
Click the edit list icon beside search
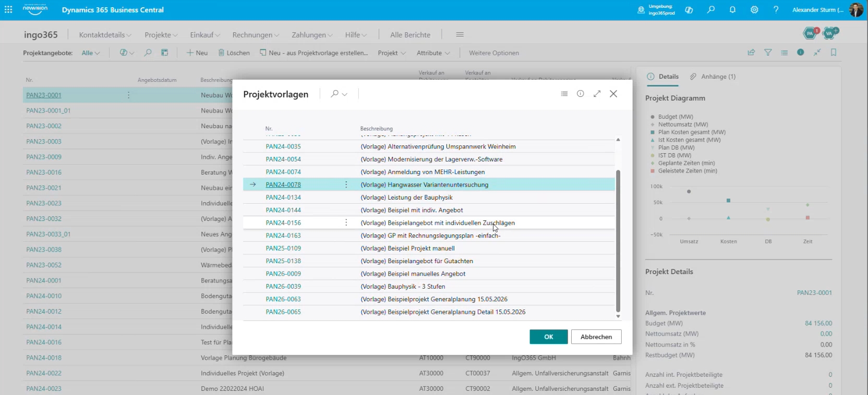click(164, 53)
